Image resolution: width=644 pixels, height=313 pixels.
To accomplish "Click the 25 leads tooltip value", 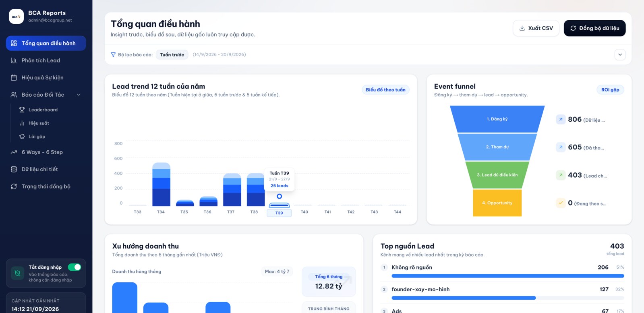I will 279,186.
